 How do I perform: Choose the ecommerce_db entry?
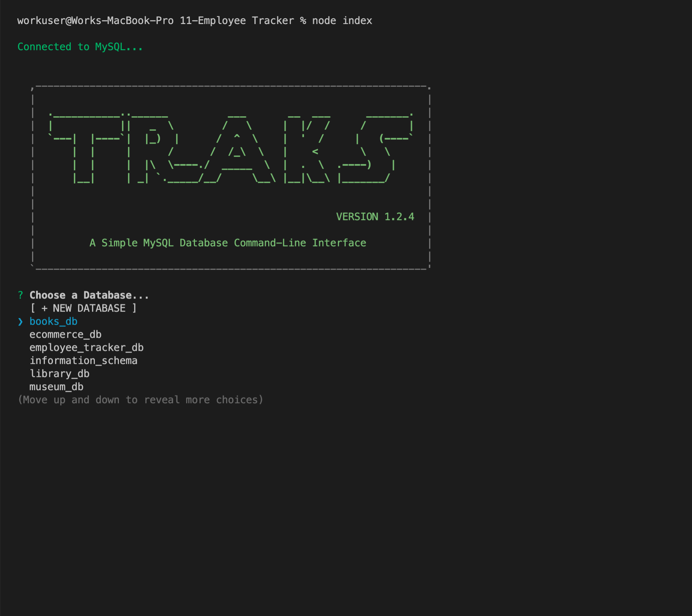tap(65, 335)
